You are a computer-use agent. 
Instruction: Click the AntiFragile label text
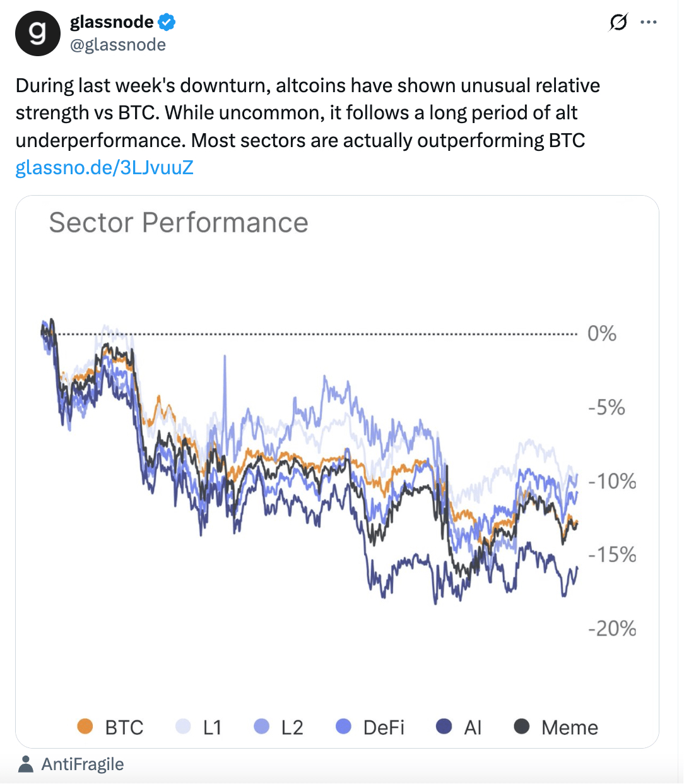83,764
